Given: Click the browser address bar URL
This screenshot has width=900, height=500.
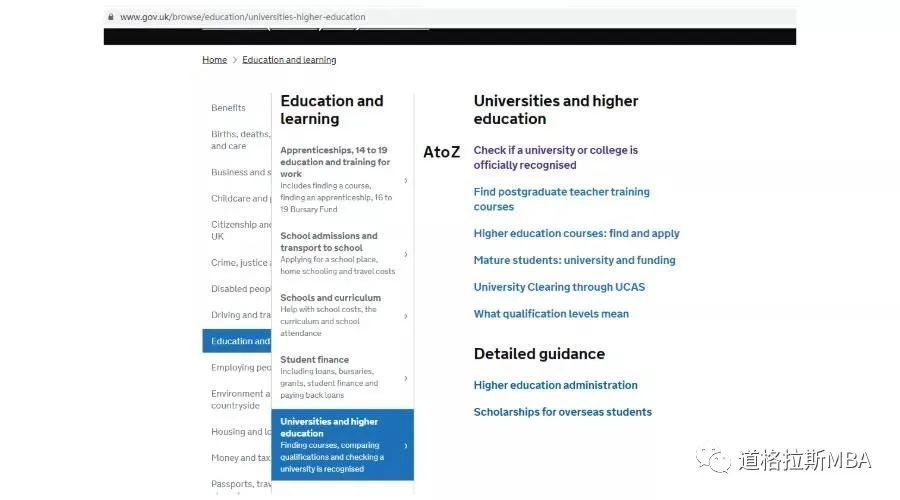Looking at the screenshot, I should [243, 17].
